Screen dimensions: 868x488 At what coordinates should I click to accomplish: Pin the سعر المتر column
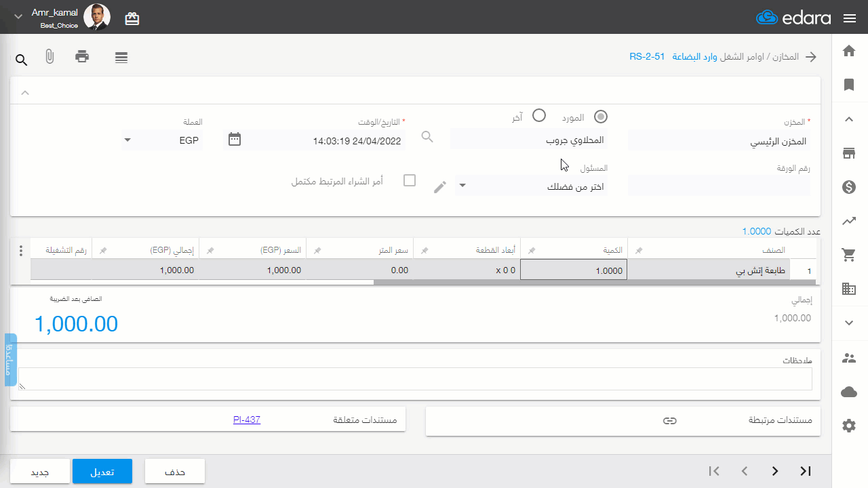click(x=317, y=251)
